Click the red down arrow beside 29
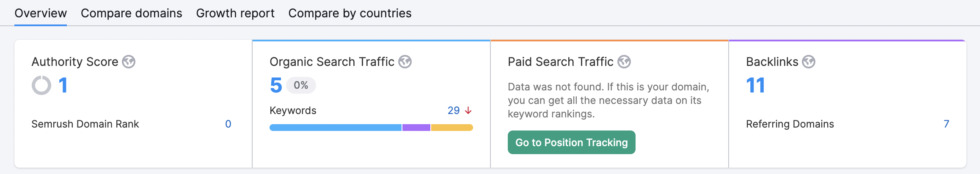980x174 pixels. click(468, 111)
